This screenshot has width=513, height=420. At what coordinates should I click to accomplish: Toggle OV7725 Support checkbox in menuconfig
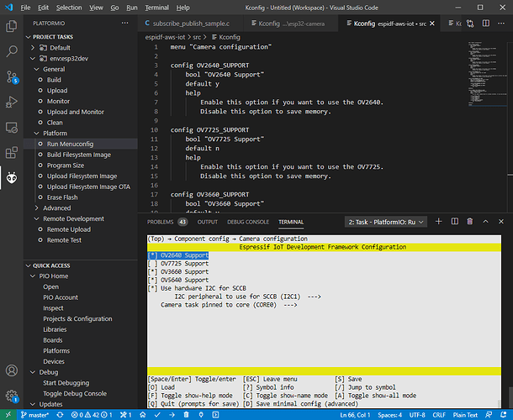click(152, 264)
